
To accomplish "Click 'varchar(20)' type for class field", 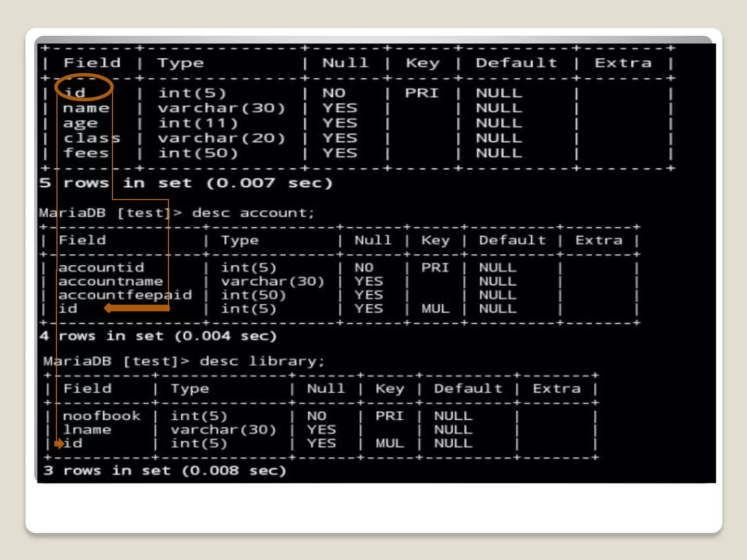I will point(221,139).
